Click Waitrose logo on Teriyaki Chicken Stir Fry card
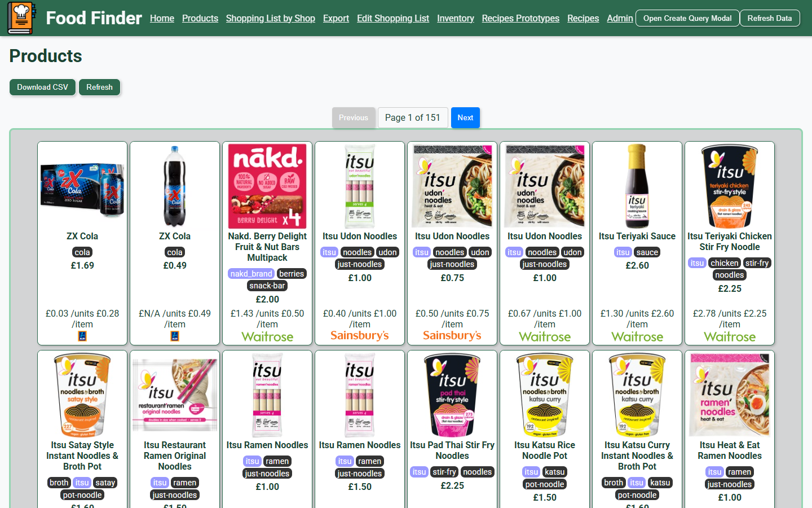 click(x=730, y=337)
